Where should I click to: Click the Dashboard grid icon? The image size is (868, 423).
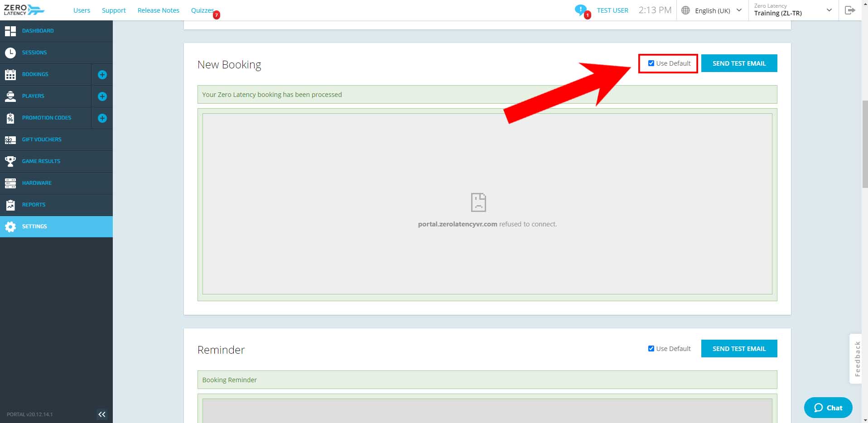(x=10, y=31)
